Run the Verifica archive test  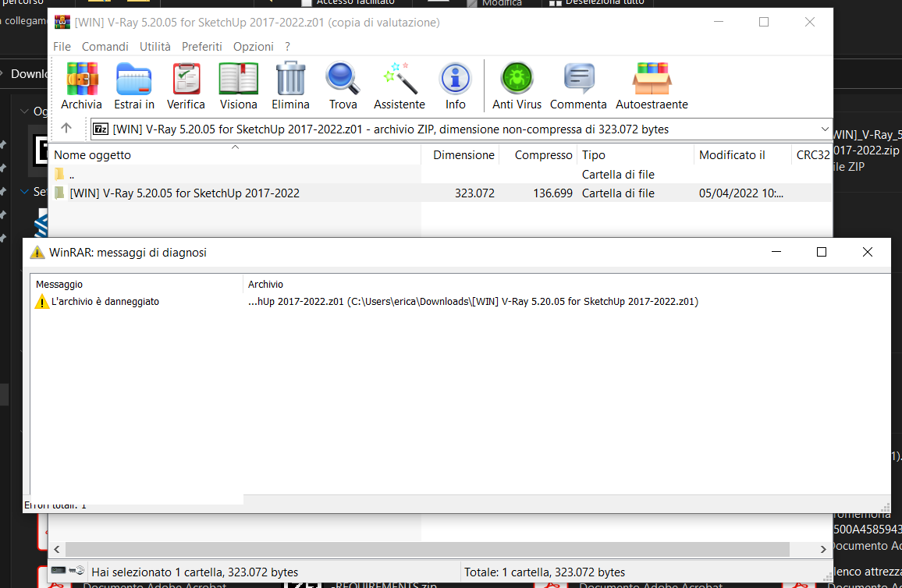click(x=186, y=86)
